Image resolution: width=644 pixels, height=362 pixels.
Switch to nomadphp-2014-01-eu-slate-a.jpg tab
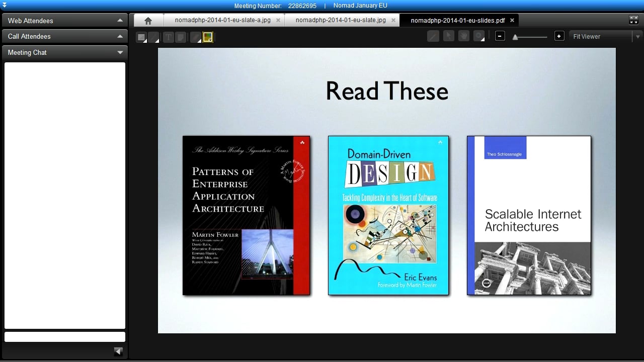(222, 20)
